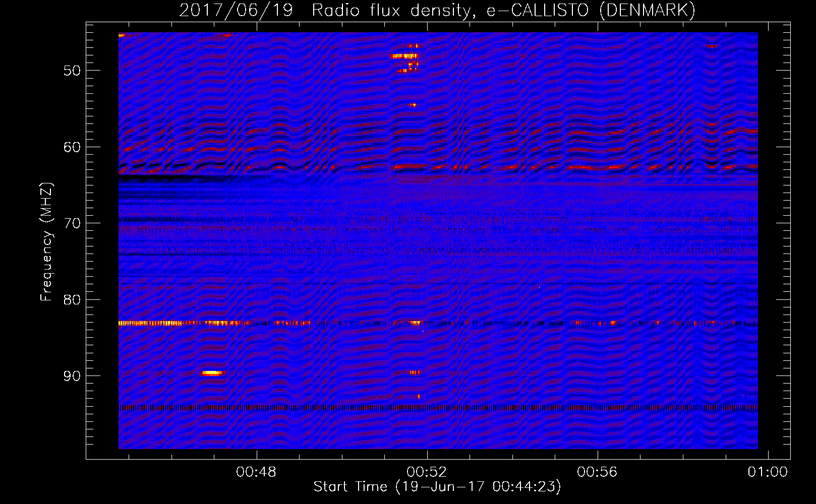Click the 70 frequency tick label
The width and height of the screenshot is (816, 504).
click(72, 223)
